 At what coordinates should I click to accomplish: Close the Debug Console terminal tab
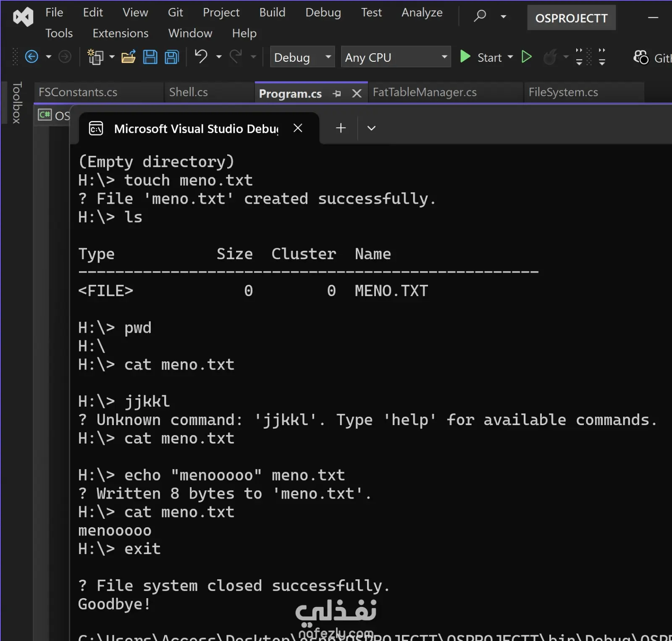coord(298,128)
